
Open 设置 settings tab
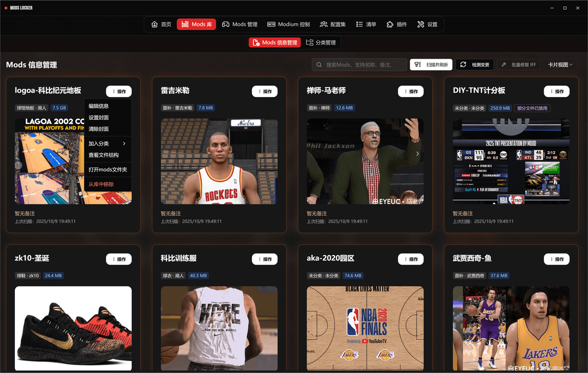click(427, 24)
